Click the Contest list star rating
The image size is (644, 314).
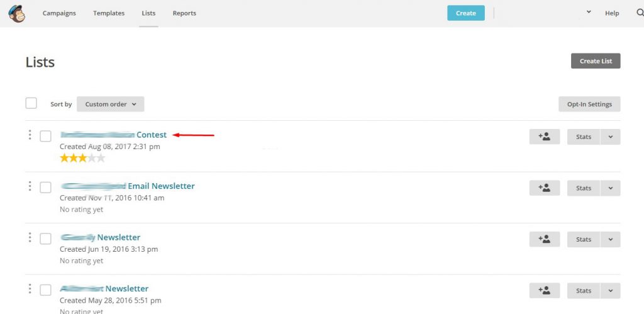[x=82, y=158]
